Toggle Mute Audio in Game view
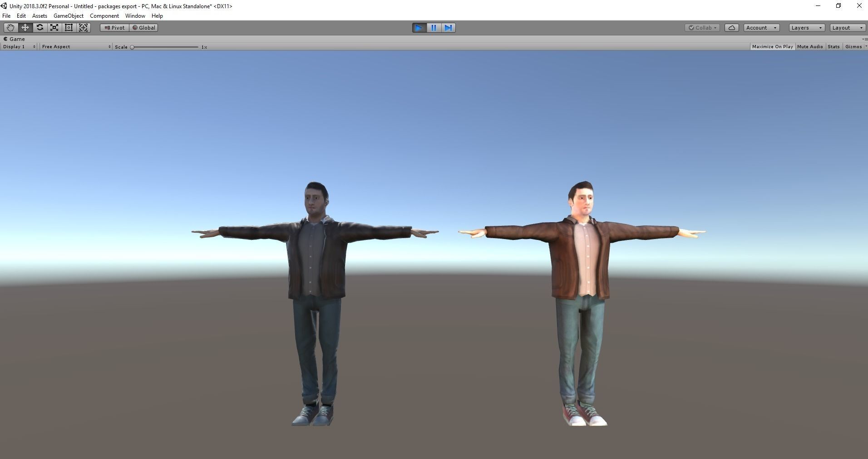Image resolution: width=868 pixels, height=459 pixels. tap(809, 46)
